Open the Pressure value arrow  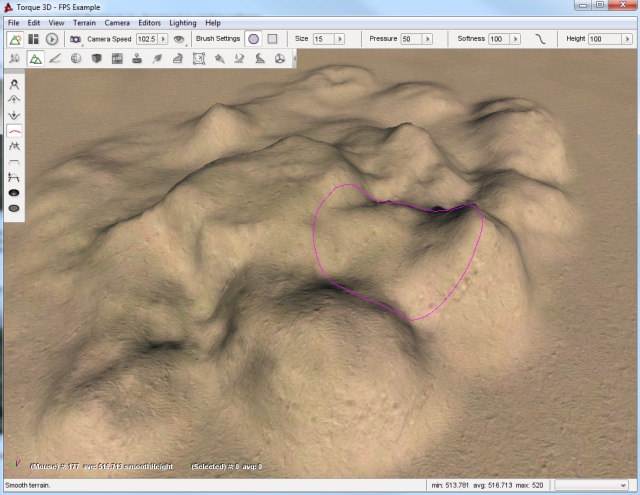click(x=427, y=39)
